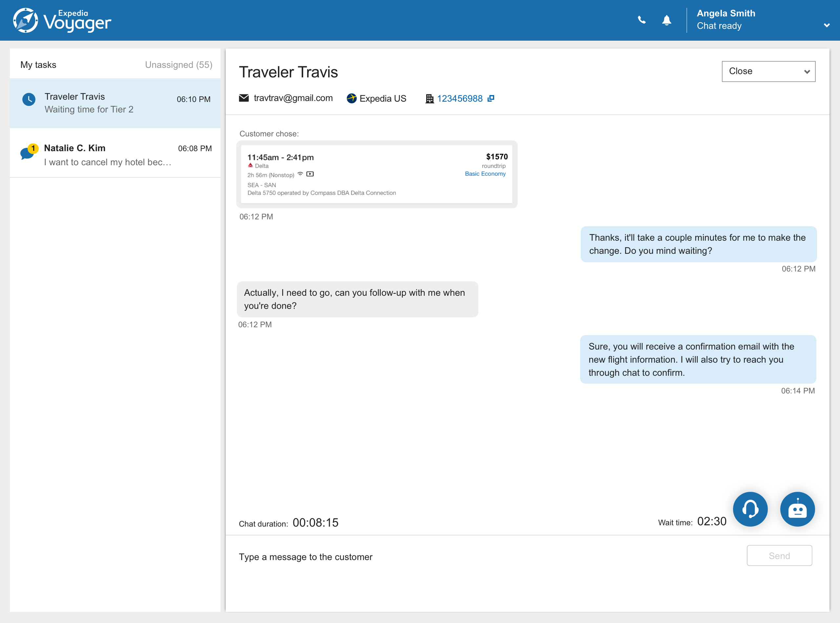
Task: Switch to My tasks tab
Action: point(38,65)
